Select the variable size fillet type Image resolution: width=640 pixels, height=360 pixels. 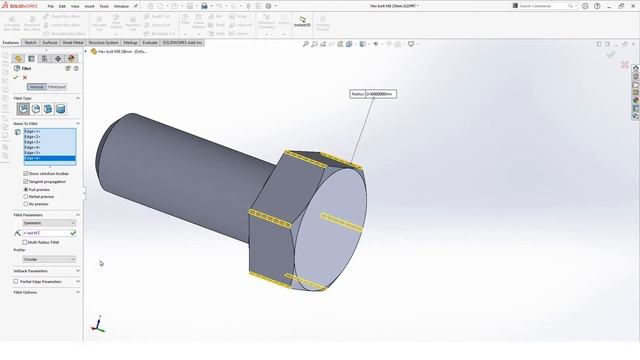click(36, 109)
